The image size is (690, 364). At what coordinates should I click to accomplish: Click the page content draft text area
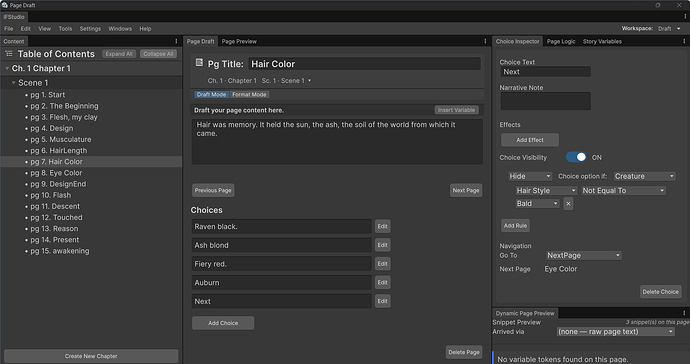(x=337, y=142)
